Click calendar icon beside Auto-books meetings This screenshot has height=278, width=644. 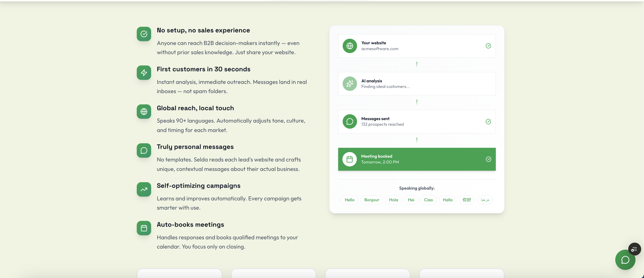144,228
